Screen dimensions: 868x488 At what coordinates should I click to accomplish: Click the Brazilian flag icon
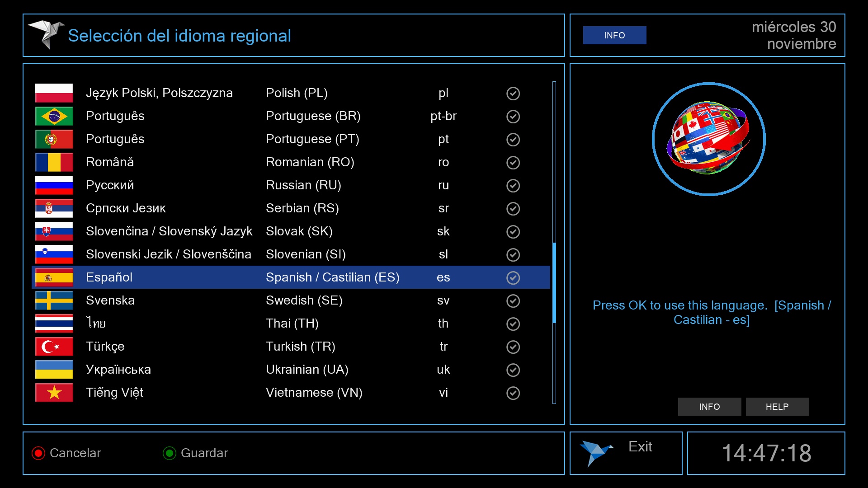(54, 116)
